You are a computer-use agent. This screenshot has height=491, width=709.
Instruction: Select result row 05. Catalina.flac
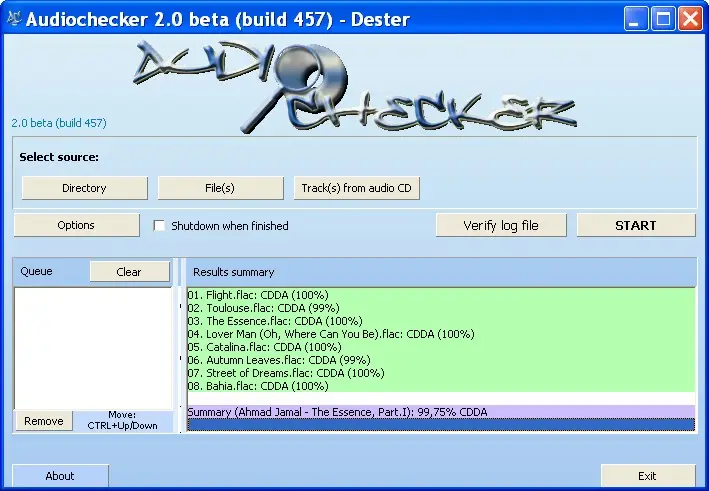coord(441,347)
